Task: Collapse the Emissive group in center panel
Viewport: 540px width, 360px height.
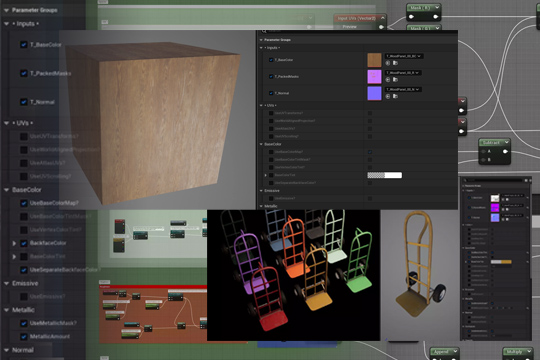Action: coord(261,191)
